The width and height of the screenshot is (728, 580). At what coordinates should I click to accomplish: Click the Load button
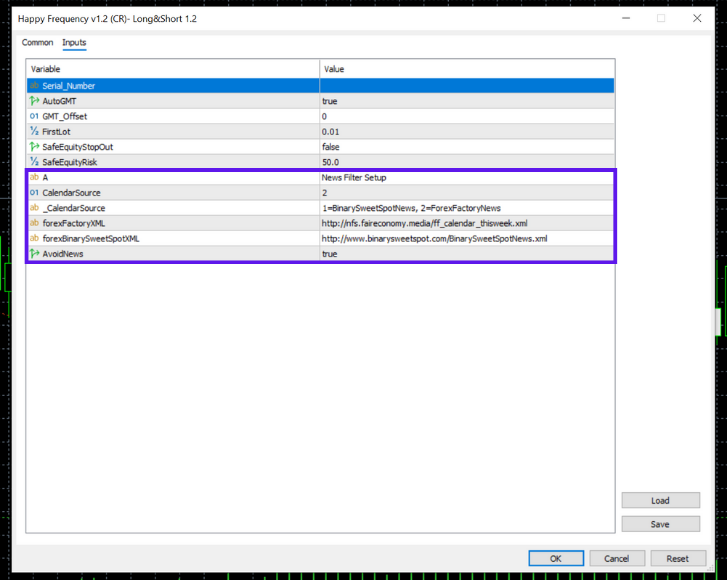coord(660,500)
